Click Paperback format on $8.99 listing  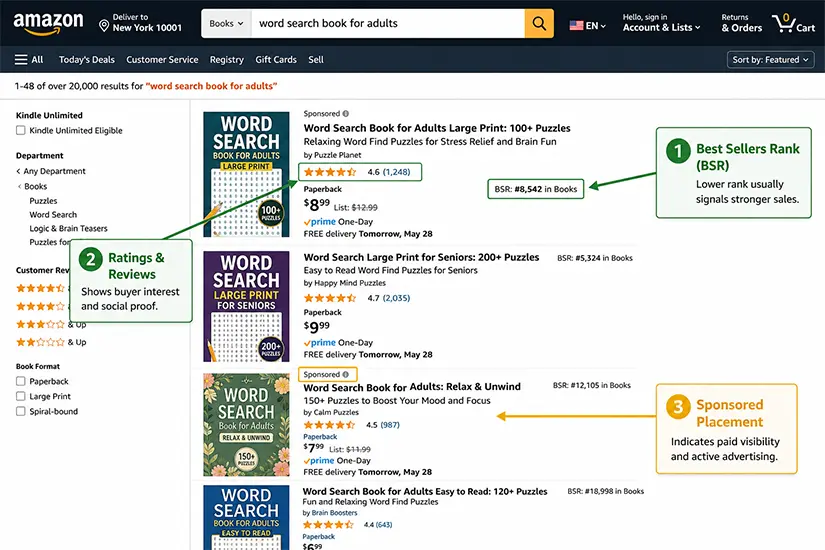pyautogui.click(x=323, y=189)
